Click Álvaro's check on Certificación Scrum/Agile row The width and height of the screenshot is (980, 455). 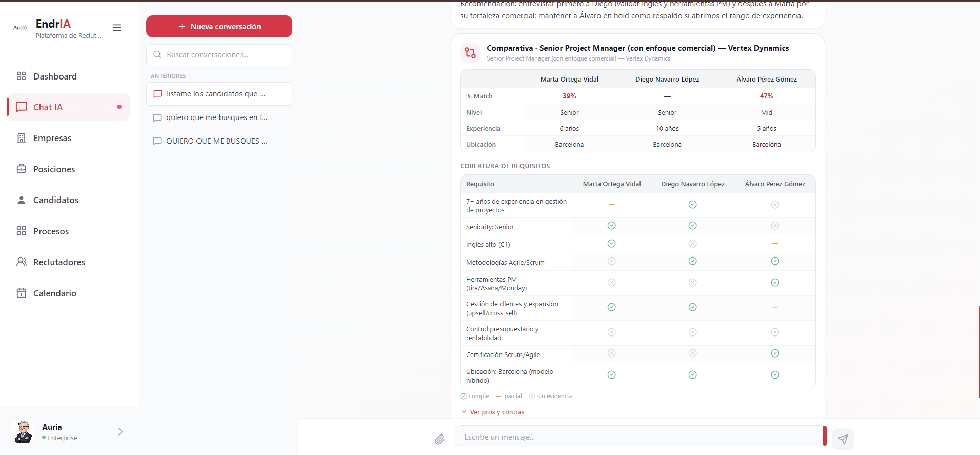775,353
